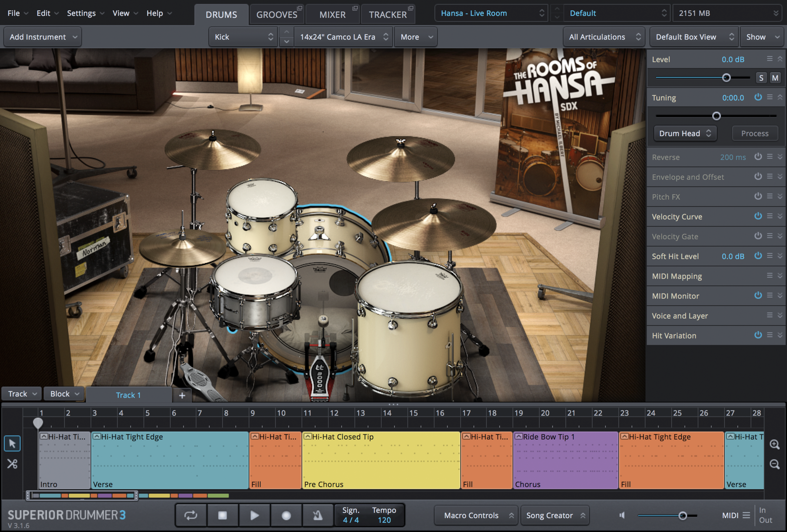Screen dimensions: 787x532
Task: Click the metronome icon in the transport bar
Action: click(317, 515)
